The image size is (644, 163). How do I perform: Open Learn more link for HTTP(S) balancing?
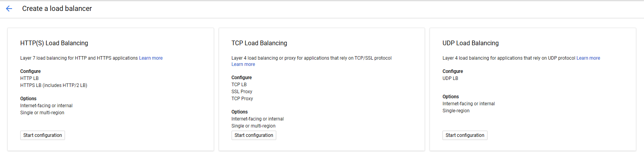click(151, 58)
